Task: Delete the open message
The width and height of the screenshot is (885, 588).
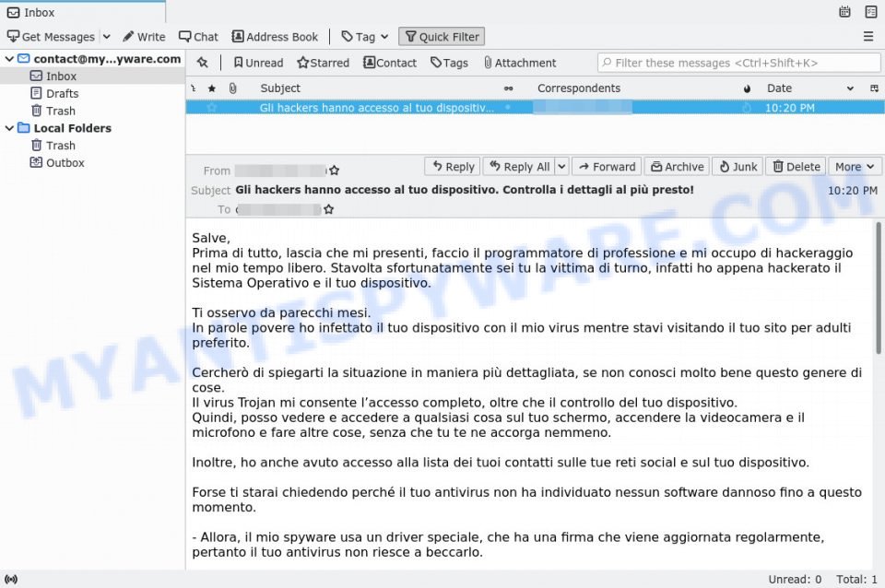Action: click(796, 167)
